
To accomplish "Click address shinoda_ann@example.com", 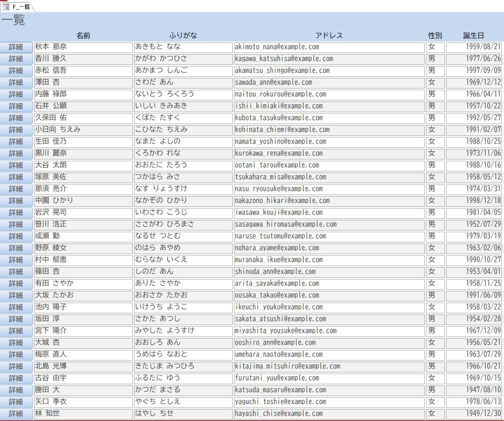I will tap(329, 272).
